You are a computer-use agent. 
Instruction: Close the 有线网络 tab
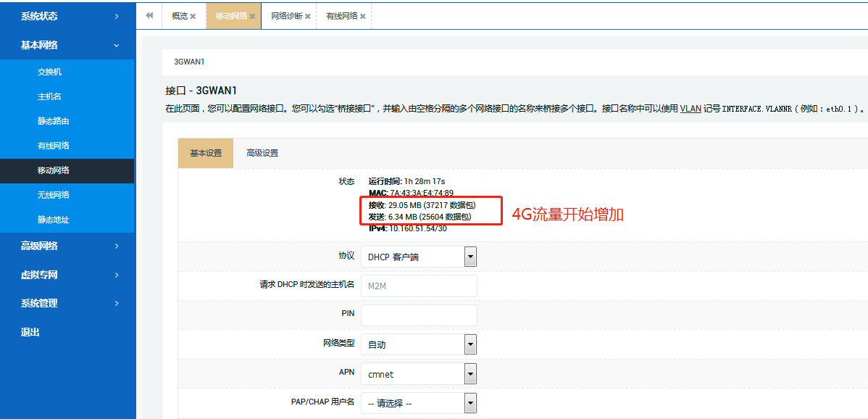click(363, 14)
